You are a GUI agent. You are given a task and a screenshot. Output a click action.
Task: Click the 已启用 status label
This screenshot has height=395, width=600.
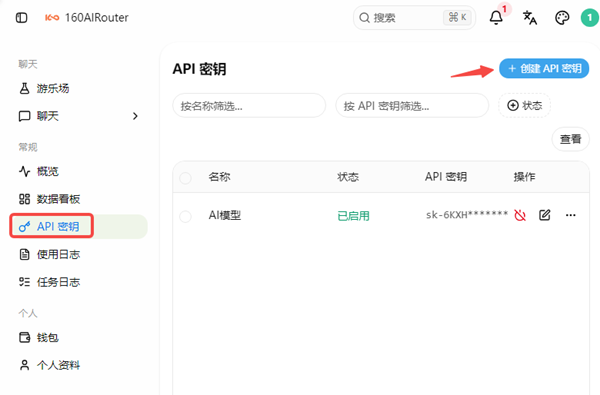click(x=353, y=216)
